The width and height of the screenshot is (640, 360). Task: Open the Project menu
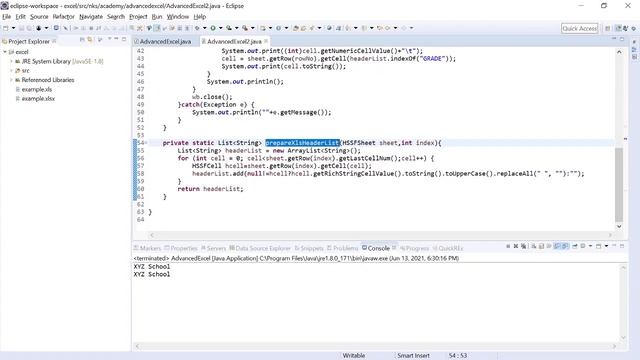138,17
